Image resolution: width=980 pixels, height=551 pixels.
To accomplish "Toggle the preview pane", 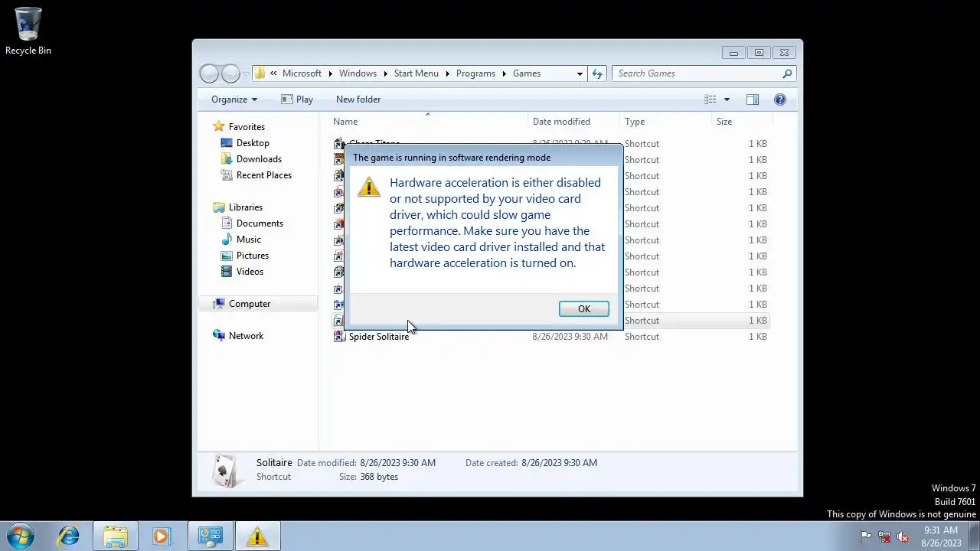I will tap(753, 99).
